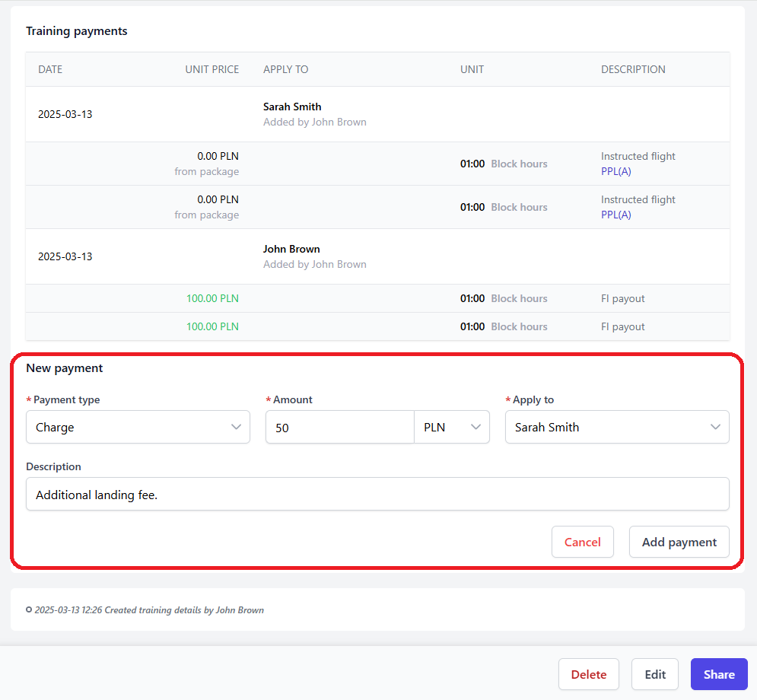Open the Apply to dropdown showing Sarah Smith
The height and width of the screenshot is (700, 757).
[x=617, y=427]
